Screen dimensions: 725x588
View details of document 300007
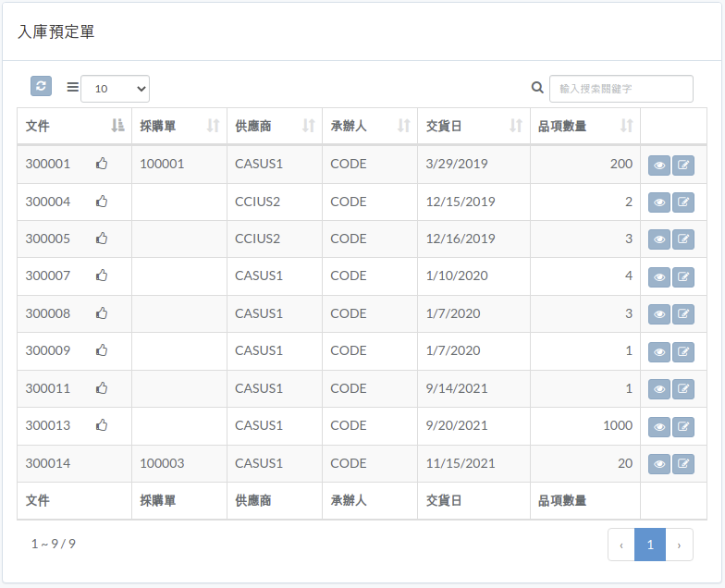tap(659, 277)
